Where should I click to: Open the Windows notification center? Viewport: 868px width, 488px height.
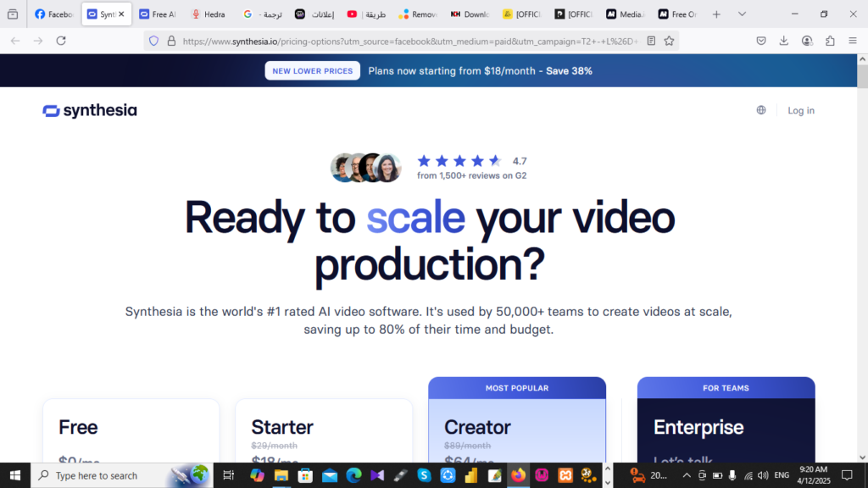847,475
